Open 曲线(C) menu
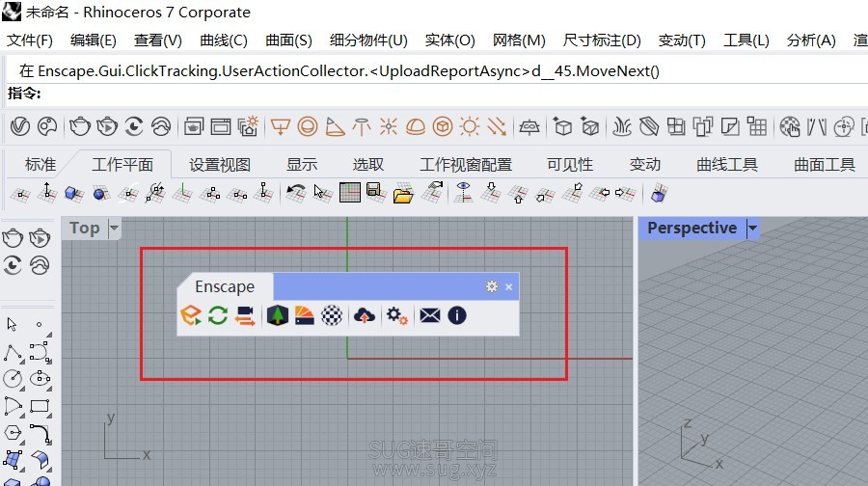The image size is (868, 486). pos(224,40)
